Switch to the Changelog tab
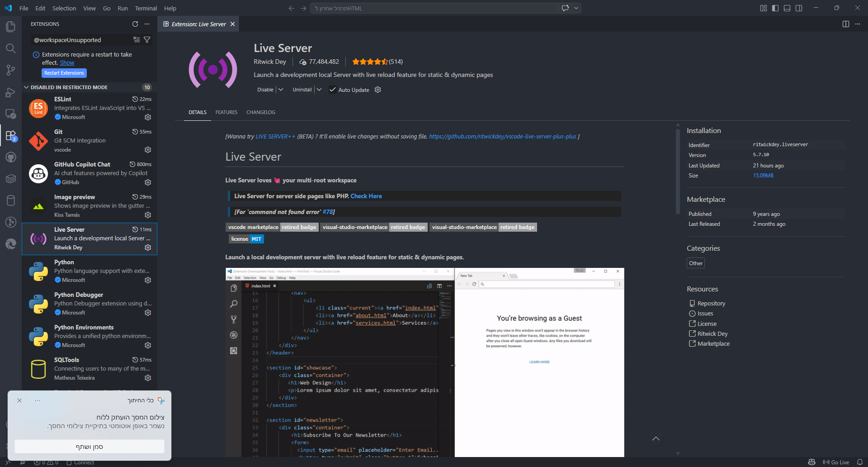Viewport: 868px width, 467px height. tap(260, 112)
